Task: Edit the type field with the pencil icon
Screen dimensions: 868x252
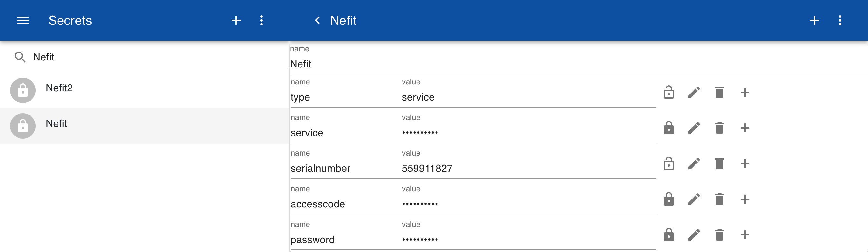Action: (694, 92)
